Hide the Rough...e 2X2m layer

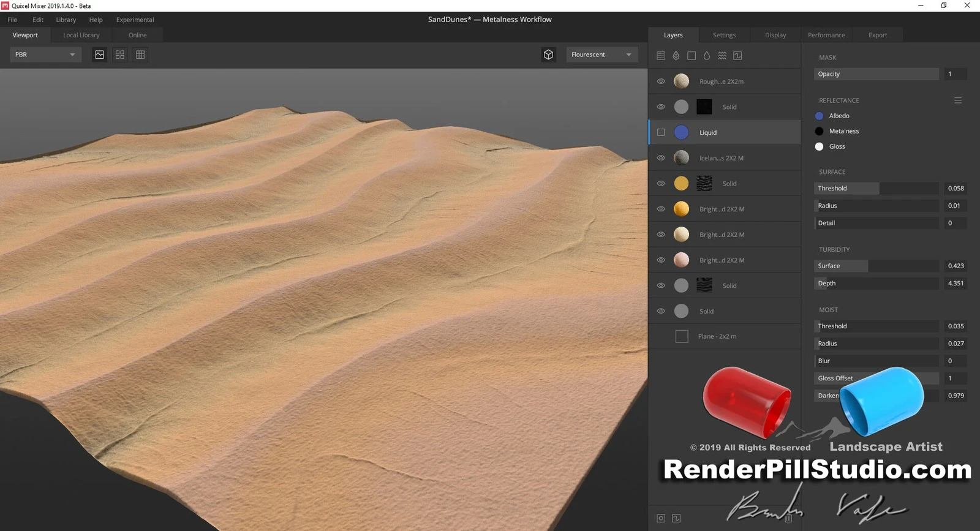pos(661,81)
